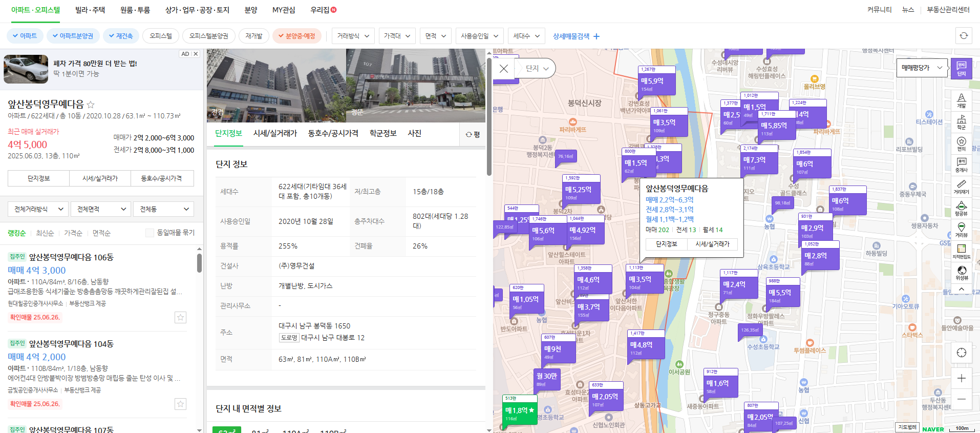The image size is (980, 433).
Task: Show 학군 school district overlay
Action: tap(961, 122)
